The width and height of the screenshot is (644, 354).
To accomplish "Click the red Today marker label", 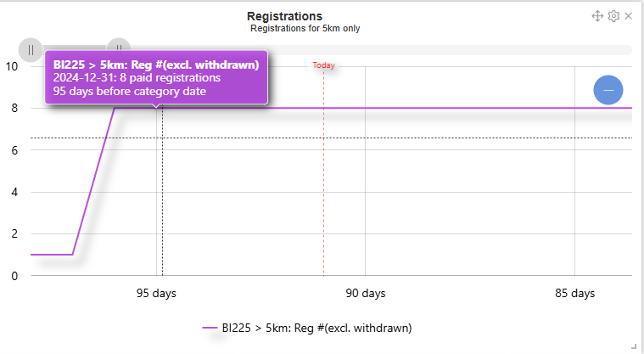I will pos(323,65).
